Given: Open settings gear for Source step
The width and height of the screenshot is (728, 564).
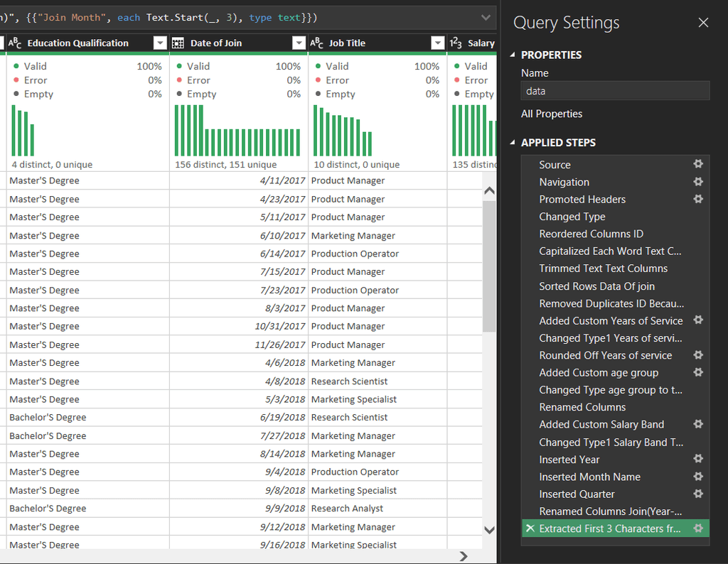Looking at the screenshot, I should (x=698, y=163).
